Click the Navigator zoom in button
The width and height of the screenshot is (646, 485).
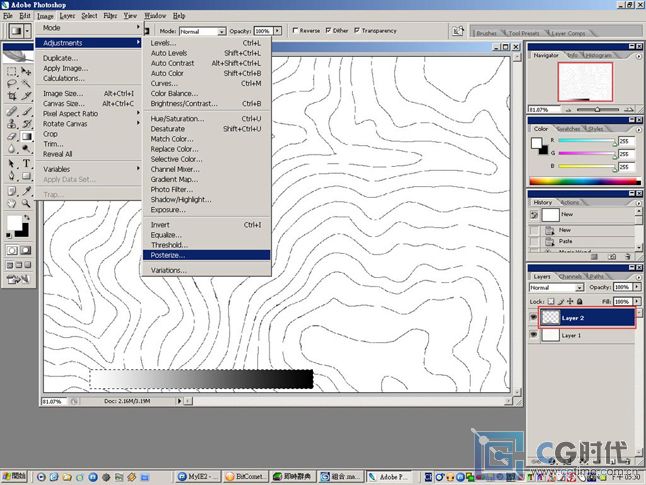click(x=629, y=110)
